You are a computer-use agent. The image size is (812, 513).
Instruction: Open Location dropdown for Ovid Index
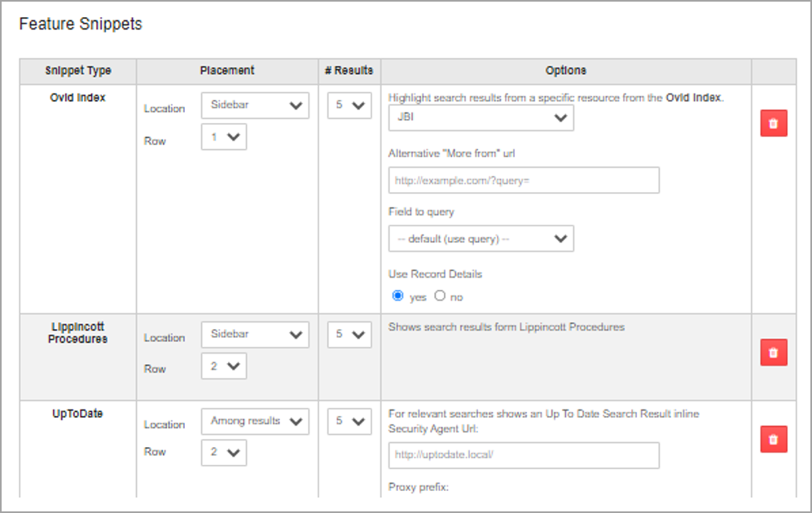pos(255,106)
